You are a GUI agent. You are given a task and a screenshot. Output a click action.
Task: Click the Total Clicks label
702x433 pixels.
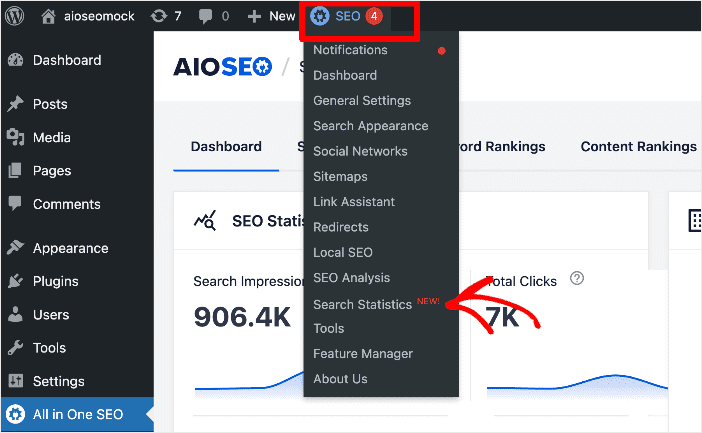[x=522, y=281]
